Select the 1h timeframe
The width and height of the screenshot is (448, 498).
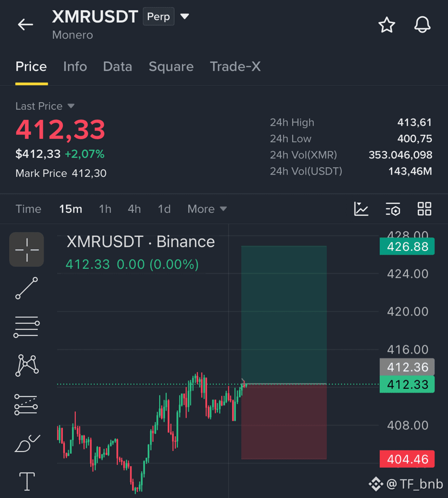tap(105, 209)
